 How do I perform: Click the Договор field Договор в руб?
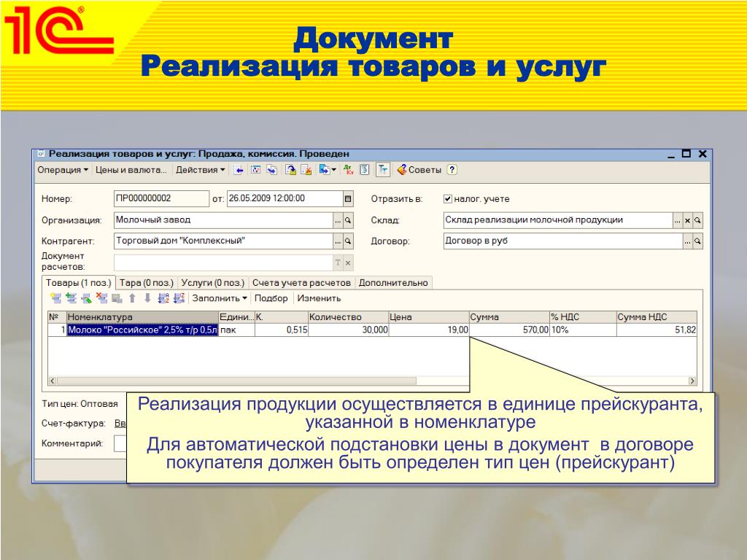pos(562,241)
